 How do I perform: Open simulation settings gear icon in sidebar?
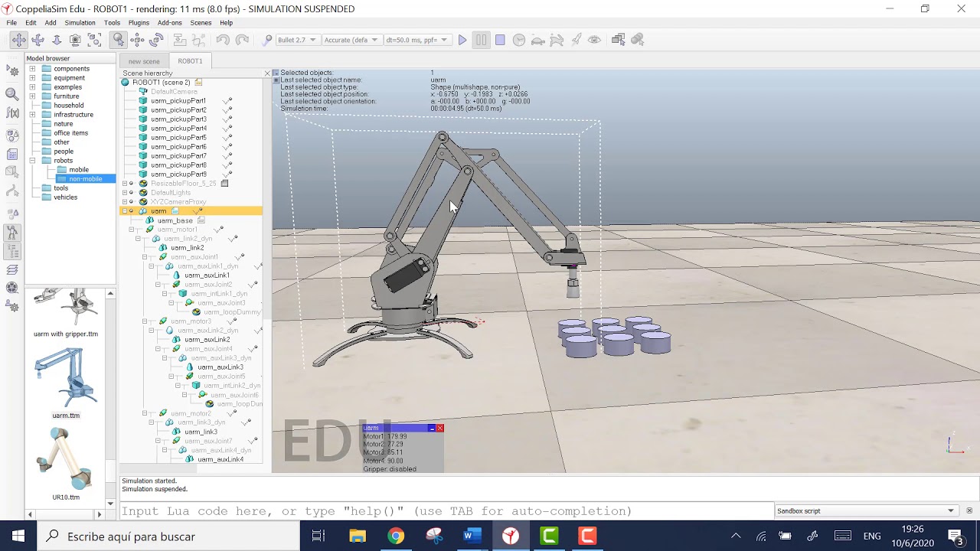tap(12, 70)
